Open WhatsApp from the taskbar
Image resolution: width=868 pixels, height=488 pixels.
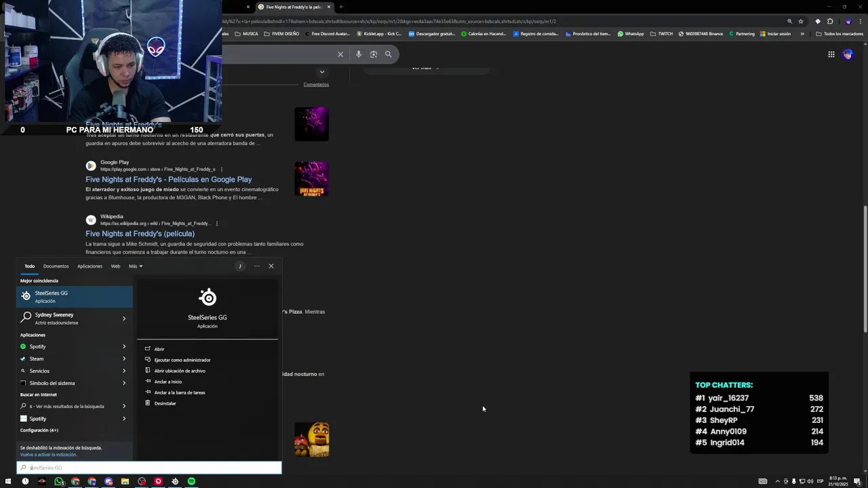(59, 481)
